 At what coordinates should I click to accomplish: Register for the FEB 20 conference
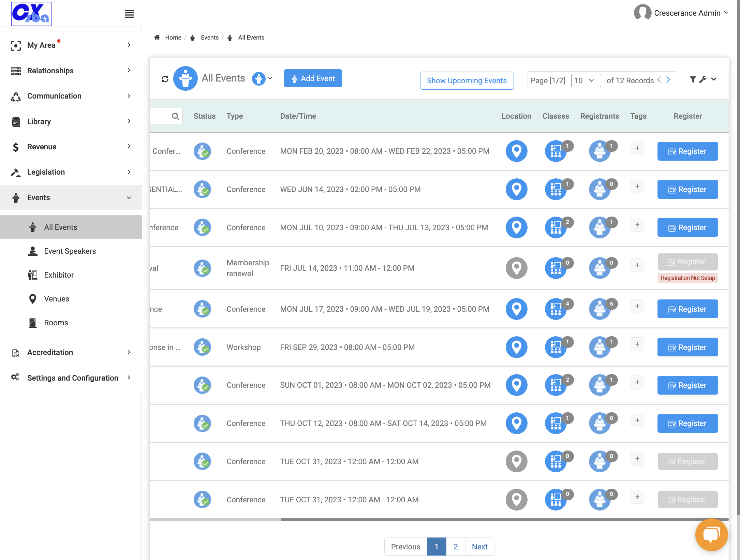687,151
